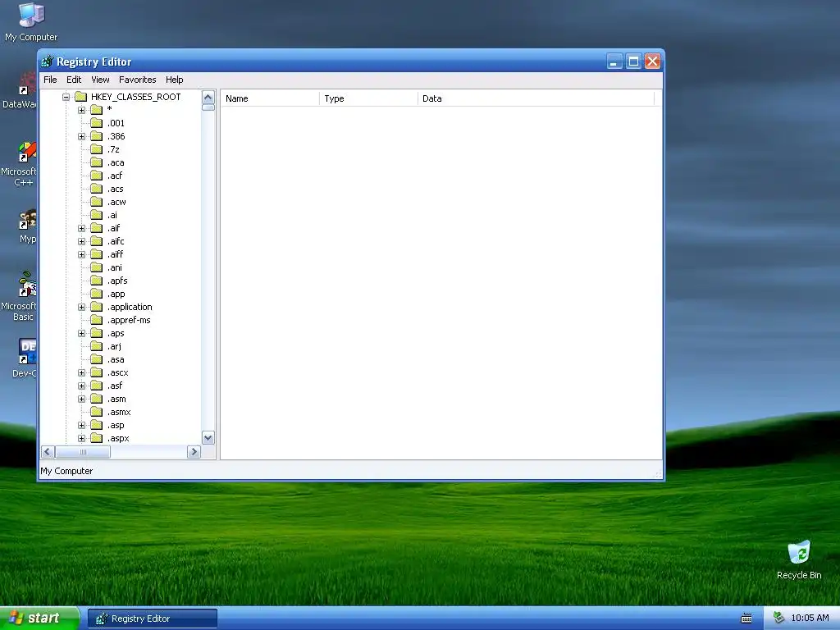Click the Name column header

(x=271, y=98)
